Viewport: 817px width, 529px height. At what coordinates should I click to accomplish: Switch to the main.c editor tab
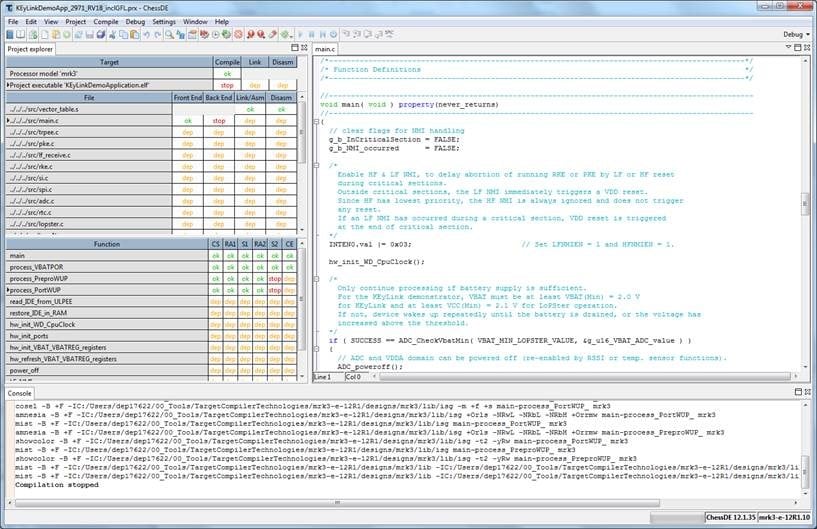325,48
